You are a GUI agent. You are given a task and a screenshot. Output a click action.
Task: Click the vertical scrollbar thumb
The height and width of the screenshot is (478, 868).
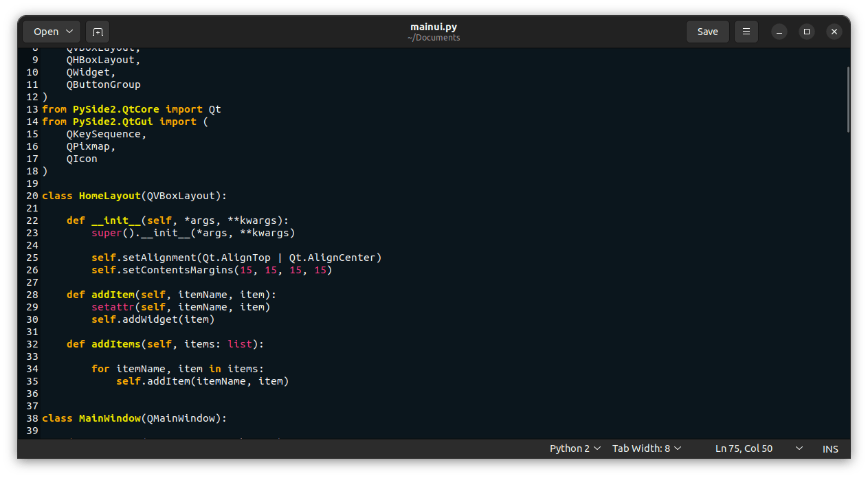(848, 100)
